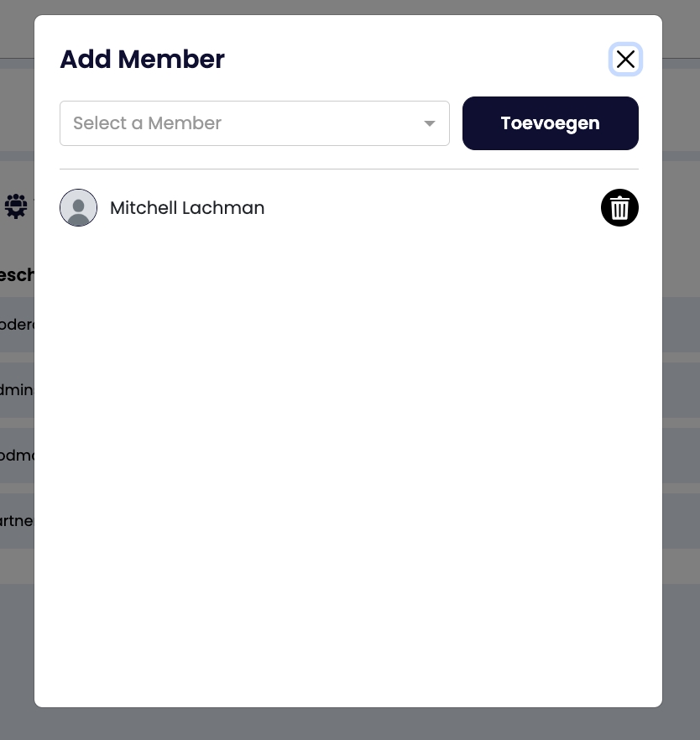
Task: Click Mitchell Lachman's avatar picture
Action: click(x=79, y=208)
